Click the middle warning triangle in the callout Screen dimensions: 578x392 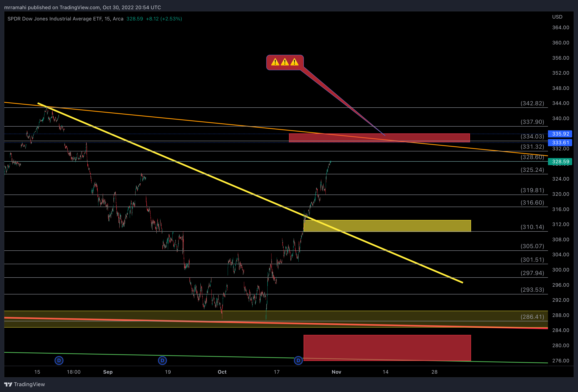[285, 62]
